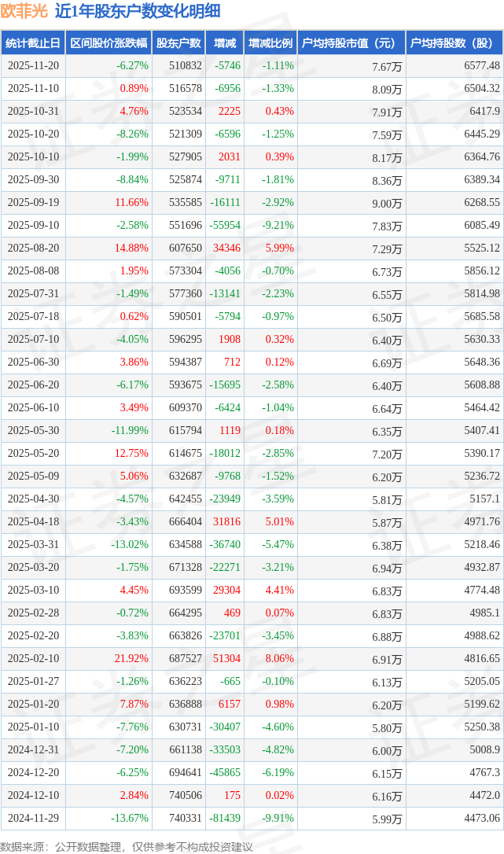Click the 户均持股数（股） column header
Viewport: 504px width, 854px height.
click(455, 43)
